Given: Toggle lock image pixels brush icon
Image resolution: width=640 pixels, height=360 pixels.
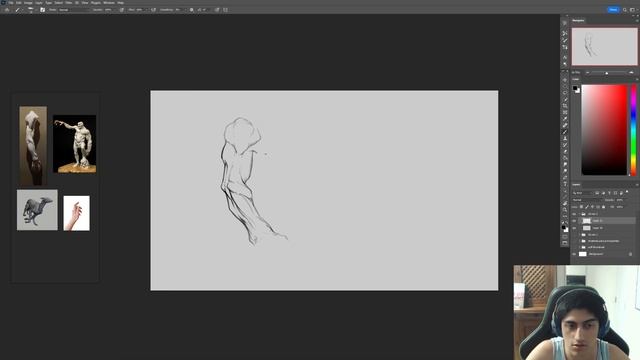Looking at the screenshot, I should click(x=587, y=207).
